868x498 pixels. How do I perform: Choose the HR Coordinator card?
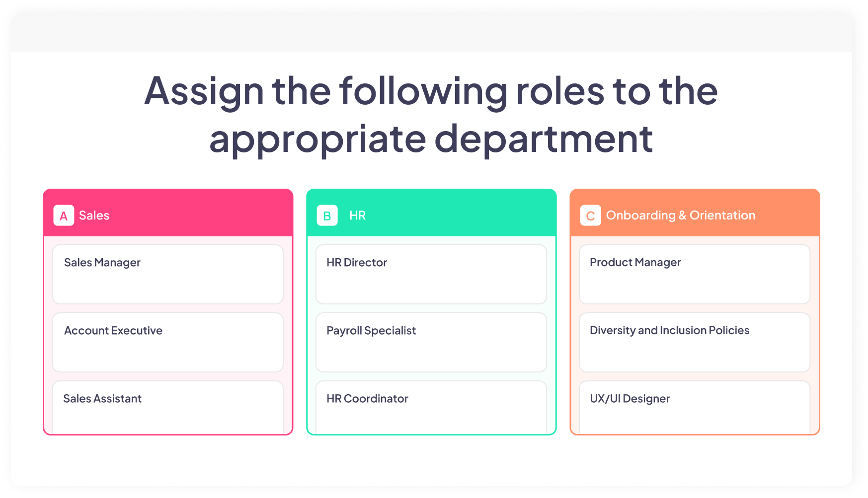(x=431, y=407)
